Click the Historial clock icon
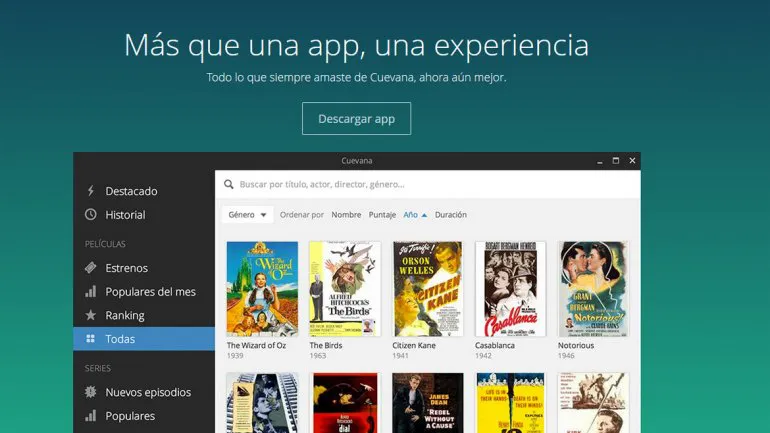 (x=90, y=215)
